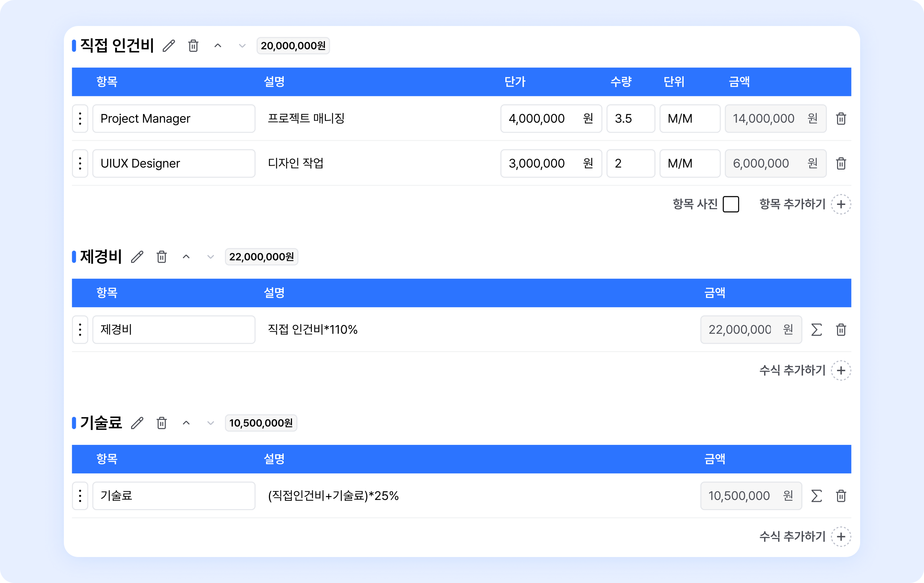Click trash icon on Project Manager row
Image resolution: width=924 pixels, height=583 pixels.
(x=841, y=119)
